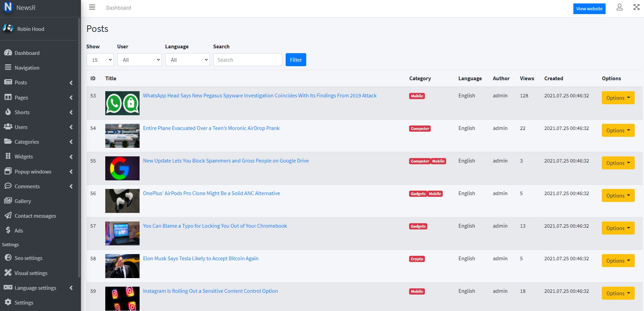The width and height of the screenshot is (644, 311).
Task: Toggle fullscreen with the expand icon
Action: pos(636,7)
